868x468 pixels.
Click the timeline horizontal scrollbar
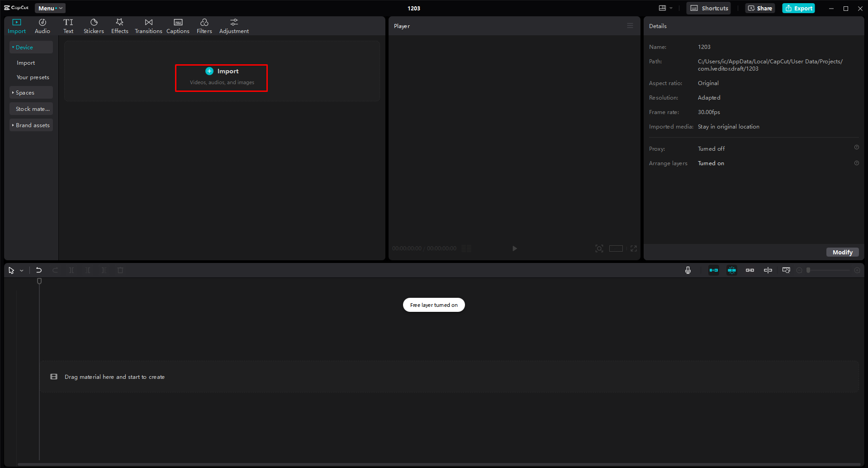click(x=439, y=464)
